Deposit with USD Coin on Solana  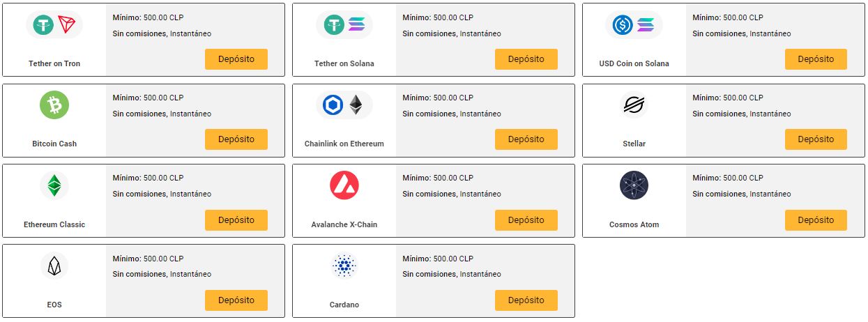(816, 59)
